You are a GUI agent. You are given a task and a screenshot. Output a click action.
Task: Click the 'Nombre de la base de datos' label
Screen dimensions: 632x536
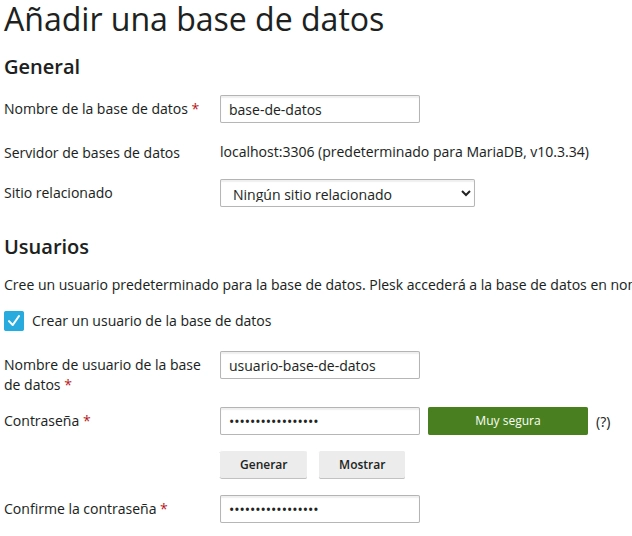(96, 109)
